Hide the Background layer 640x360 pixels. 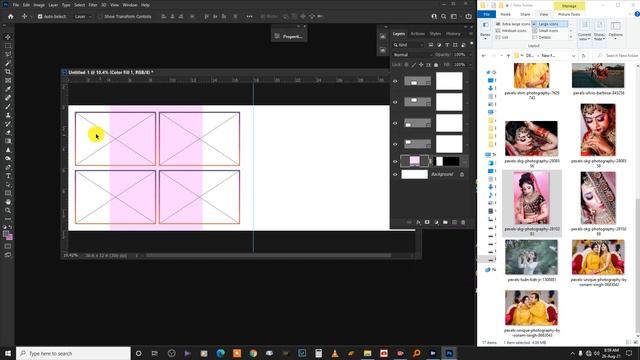click(395, 175)
